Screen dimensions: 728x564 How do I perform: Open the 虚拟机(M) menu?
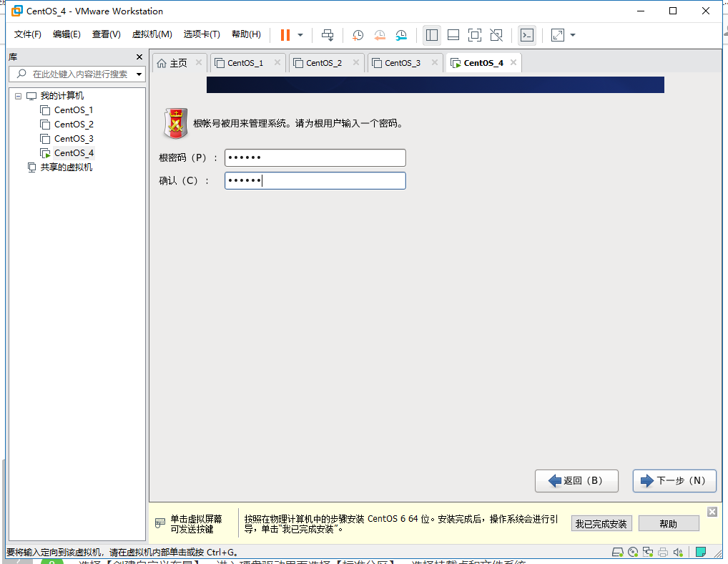click(152, 34)
